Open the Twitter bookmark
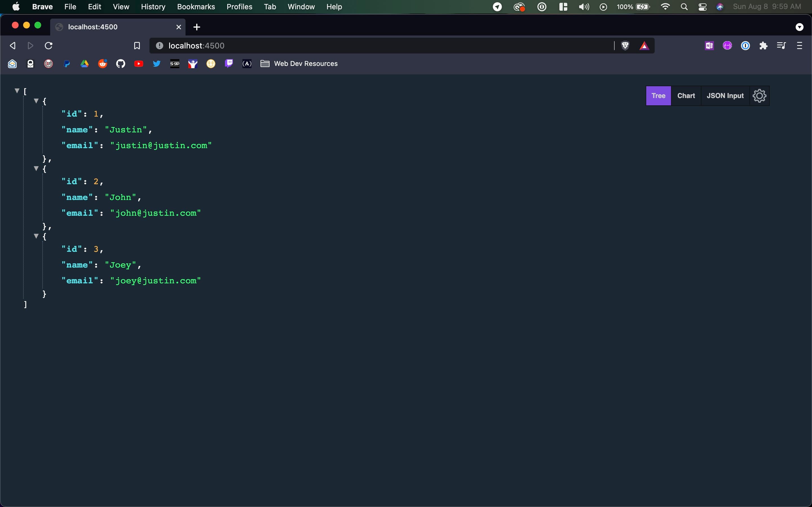Viewport: 812px width, 507px height. coord(157,63)
